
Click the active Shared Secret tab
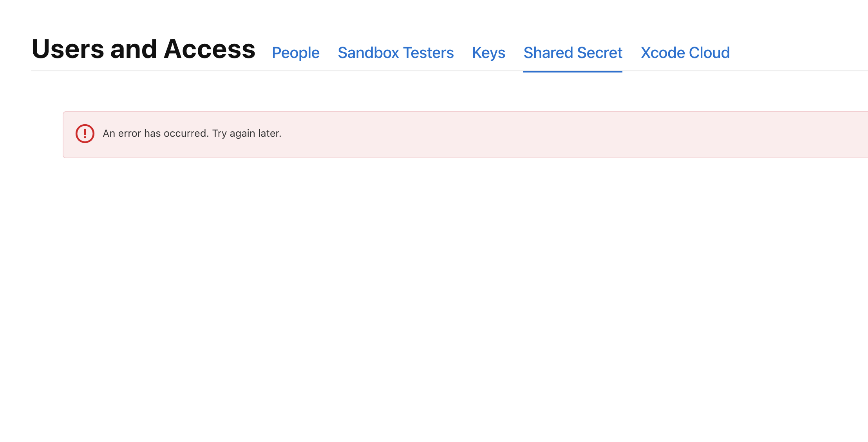573,53
